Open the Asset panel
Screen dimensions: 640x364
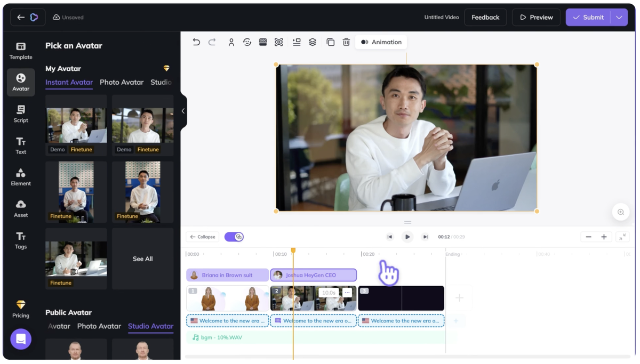pos(20,208)
